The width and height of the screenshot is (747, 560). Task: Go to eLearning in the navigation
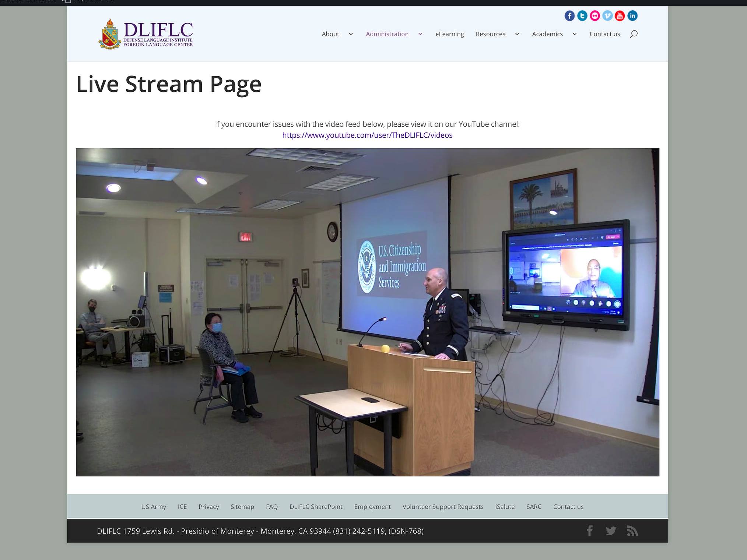450,34
